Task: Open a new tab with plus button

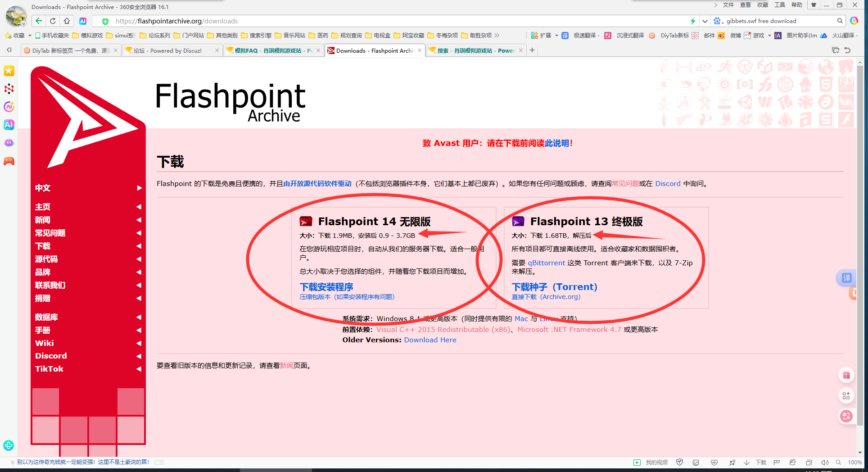Action: (x=532, y=50)
